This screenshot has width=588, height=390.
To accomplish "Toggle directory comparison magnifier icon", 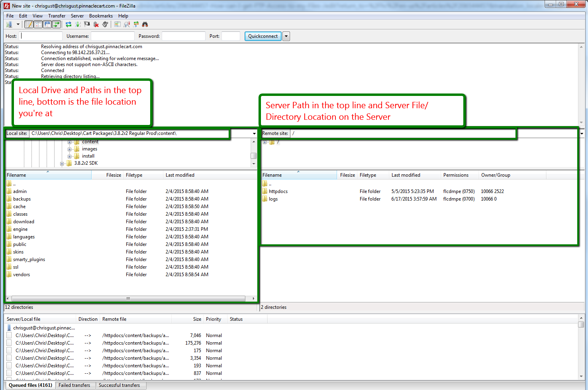I will click(127, 25).
